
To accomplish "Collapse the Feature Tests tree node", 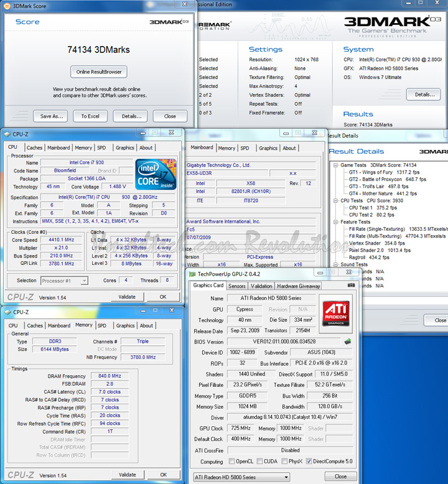I will (335, 222).
